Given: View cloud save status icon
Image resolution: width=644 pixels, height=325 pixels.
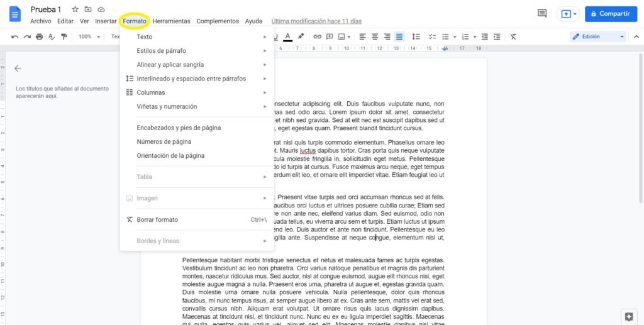Looking at the screenshot, I should (x=101, y=9).
